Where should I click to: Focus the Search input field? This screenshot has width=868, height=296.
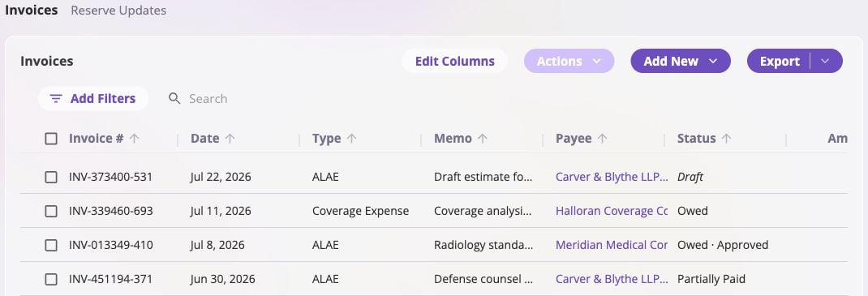(208, 98)
